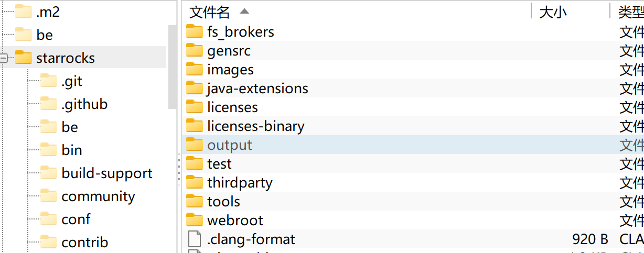Select the licenses-binary folder row

tap(413, 126)
